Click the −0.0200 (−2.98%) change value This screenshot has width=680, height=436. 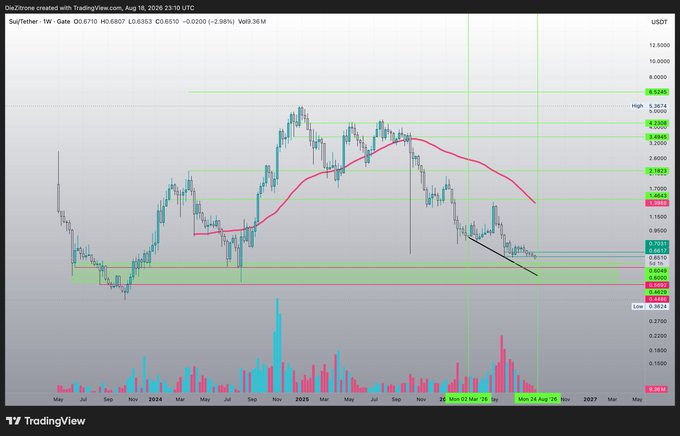[x=209, y=21]
